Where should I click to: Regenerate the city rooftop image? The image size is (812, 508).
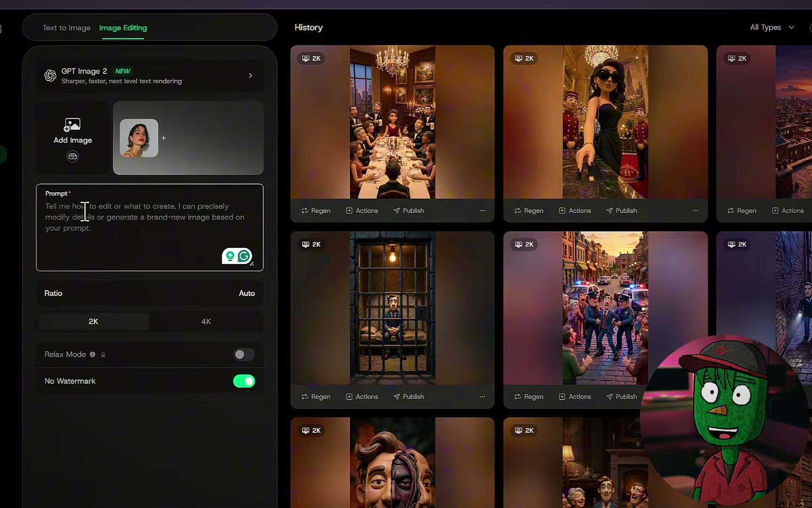pyautogui.click(x=742, y=211)
